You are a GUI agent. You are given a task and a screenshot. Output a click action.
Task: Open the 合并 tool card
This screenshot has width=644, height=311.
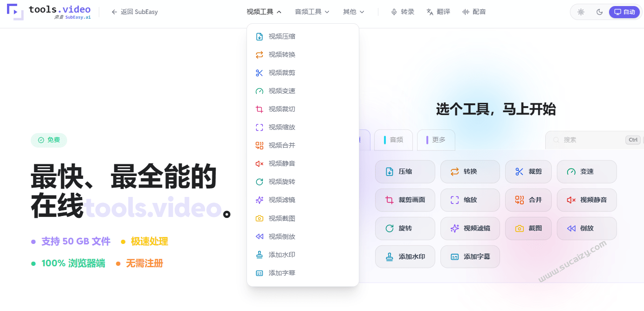(528, 200)
